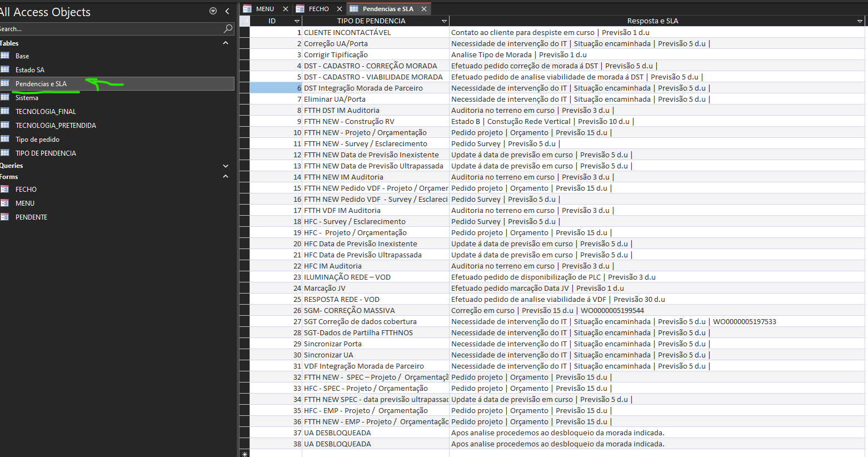
Task: Collapse the navigation pane with the chevron
Action: (227, 11)
